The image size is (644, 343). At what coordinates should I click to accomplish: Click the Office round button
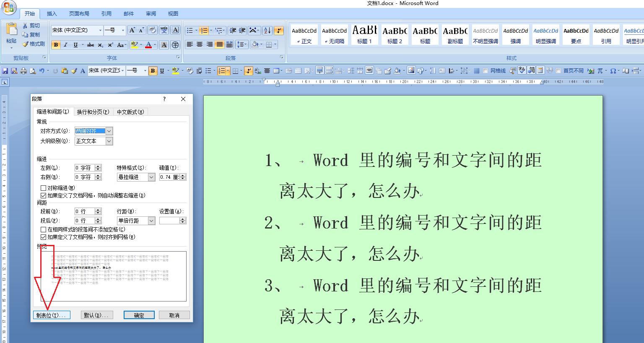(x=8, y=8)
